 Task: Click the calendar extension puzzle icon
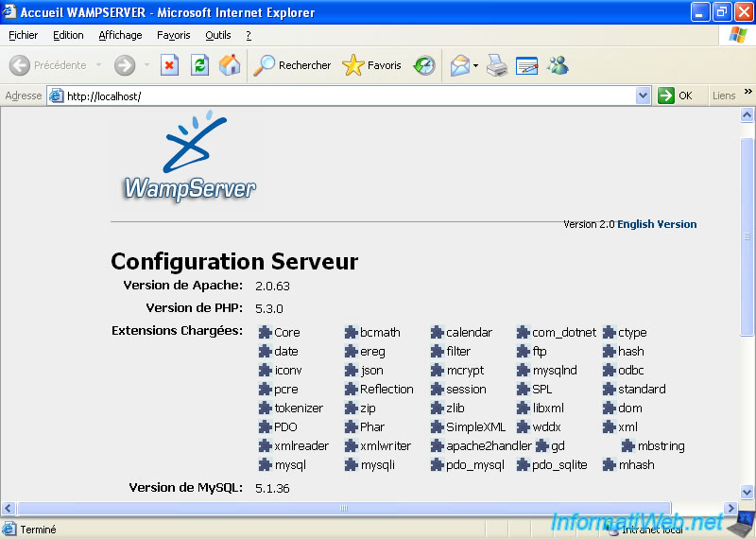click(x=437, y=332)
